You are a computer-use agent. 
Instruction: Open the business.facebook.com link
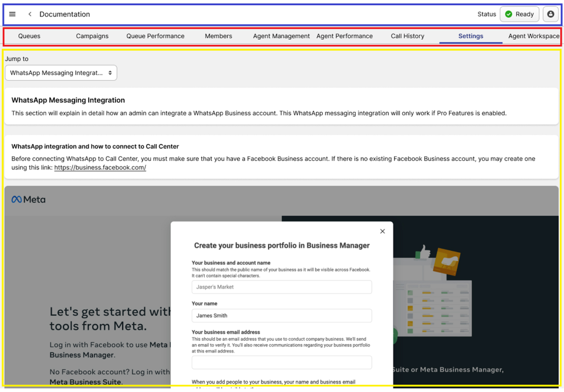point(100,167)
